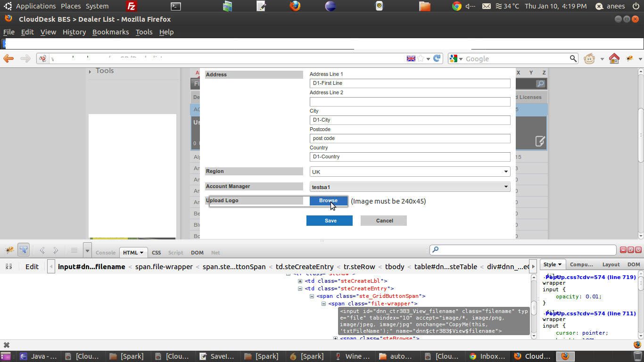Go back with the browser Back arrow
Screen dimensions: 644x362
tap(8, 58)
